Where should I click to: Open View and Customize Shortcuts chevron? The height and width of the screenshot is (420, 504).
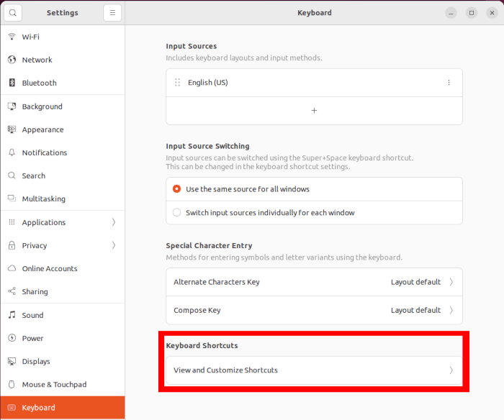point(451,370)
